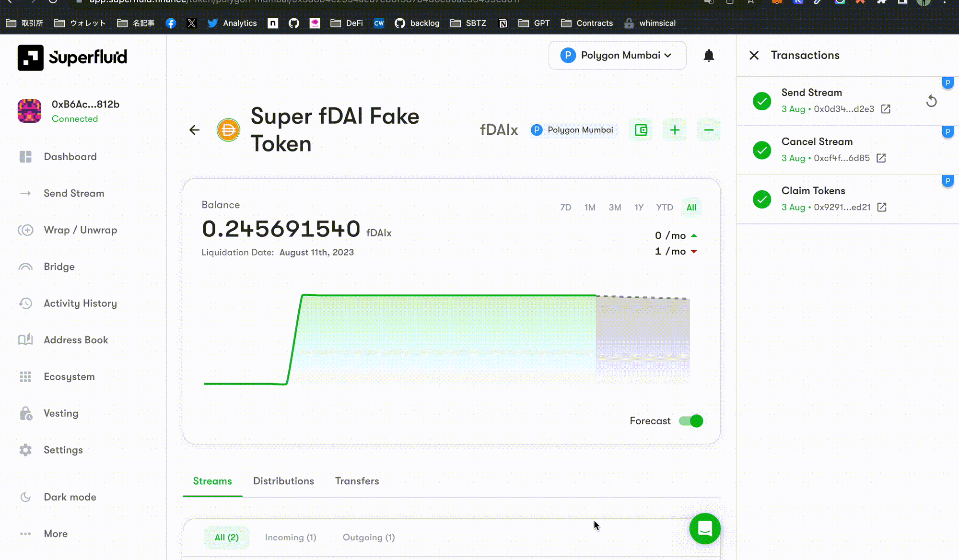Click the add to wallet icon
The height and width of the screenshot is (560, 959).
(x=641, y=130)
